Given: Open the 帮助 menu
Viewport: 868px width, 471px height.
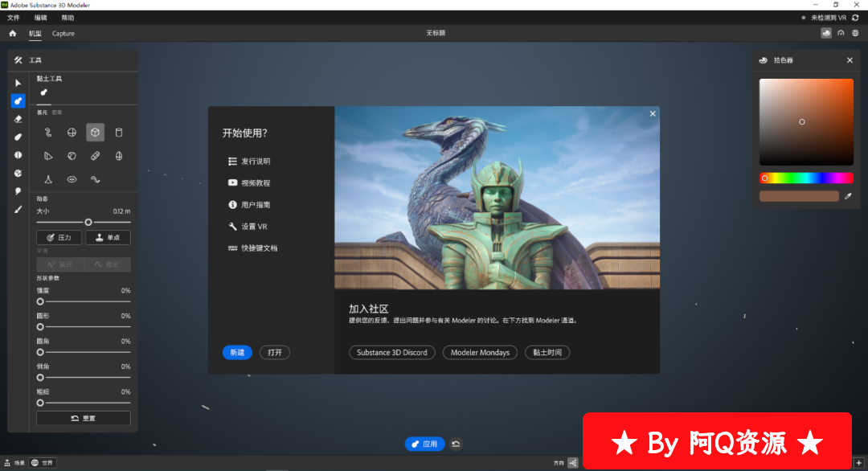Looking at the screenshot, I should pos(68,18).
